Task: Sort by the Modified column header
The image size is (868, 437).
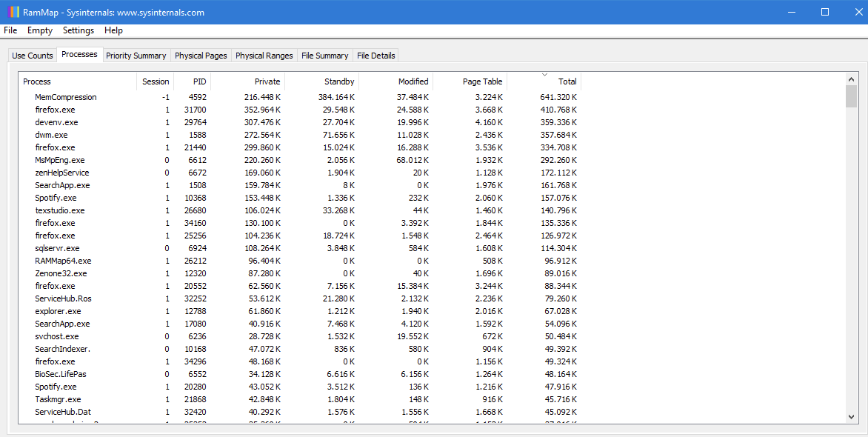Action: point(395,81)
